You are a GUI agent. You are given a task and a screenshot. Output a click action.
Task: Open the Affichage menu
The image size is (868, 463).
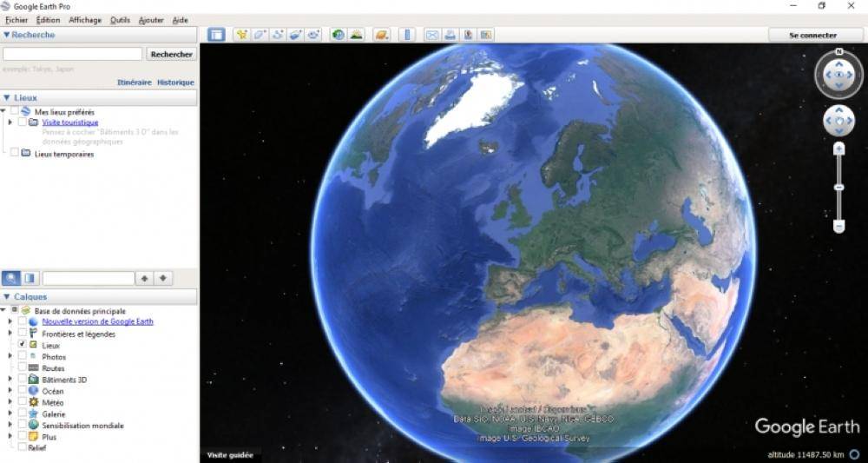(x=85, y=20)
